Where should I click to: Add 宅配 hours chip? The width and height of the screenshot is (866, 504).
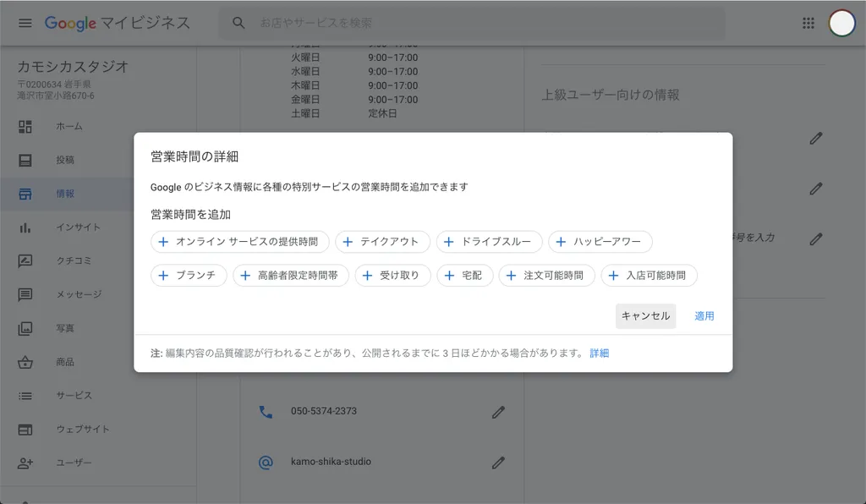[x=464, y=276]
